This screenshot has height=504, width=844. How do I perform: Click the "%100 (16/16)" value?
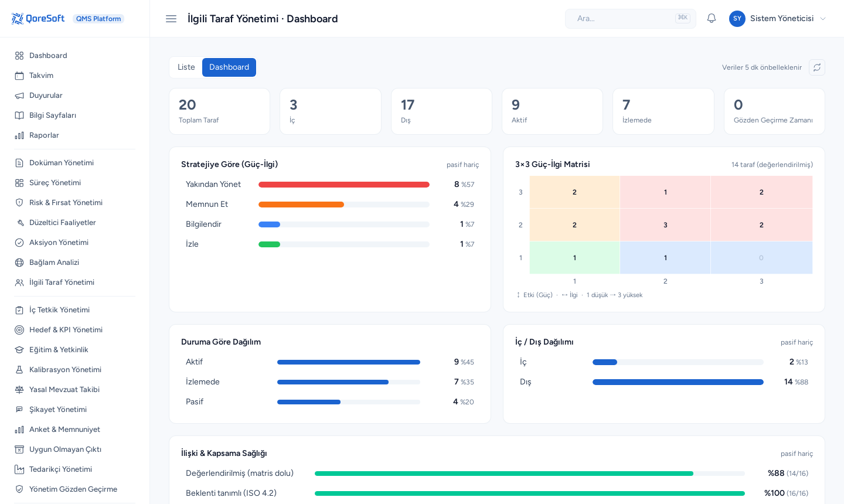pyautogui.click(x=786, y=493)
